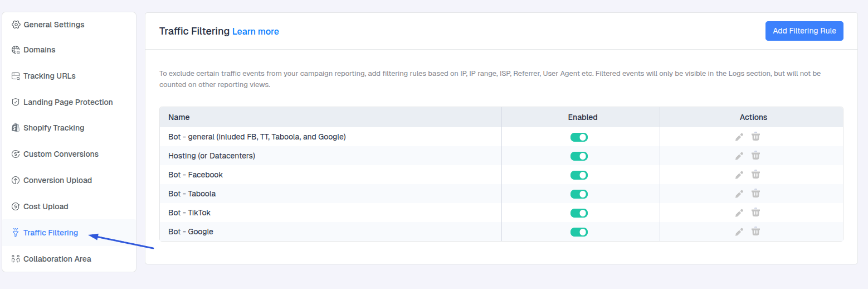Click the pencil icon for Bot - Google
Image resolution: width=868 pixels, height=289 pixels.
[739, 232]
